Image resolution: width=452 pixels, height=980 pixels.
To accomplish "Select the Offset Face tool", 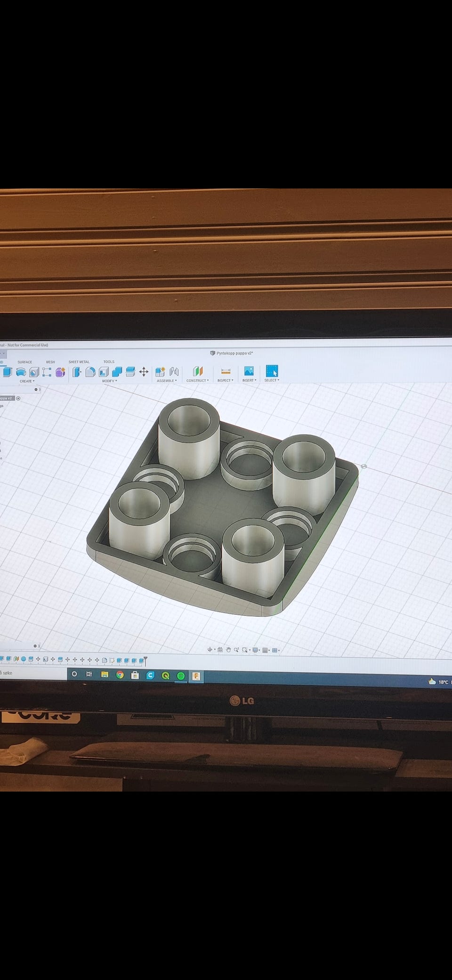I will tap(130, 371).
